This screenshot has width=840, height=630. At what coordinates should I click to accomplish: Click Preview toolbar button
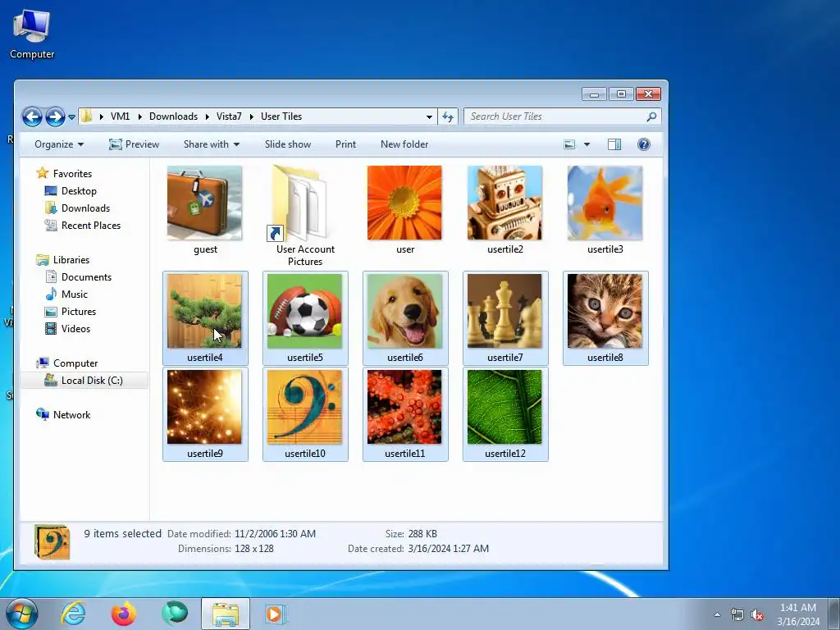(134, 144)
